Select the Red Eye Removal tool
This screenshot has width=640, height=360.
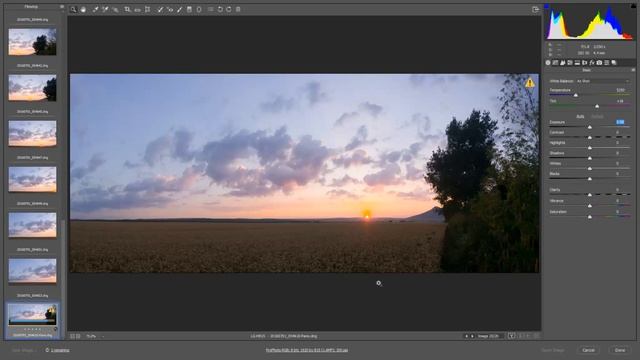[170, 9]
